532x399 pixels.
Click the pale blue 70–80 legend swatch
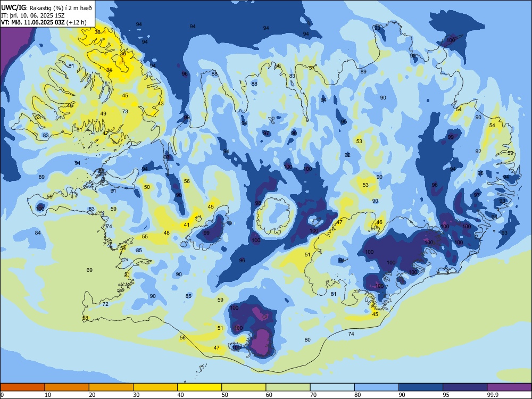[332, 387]
